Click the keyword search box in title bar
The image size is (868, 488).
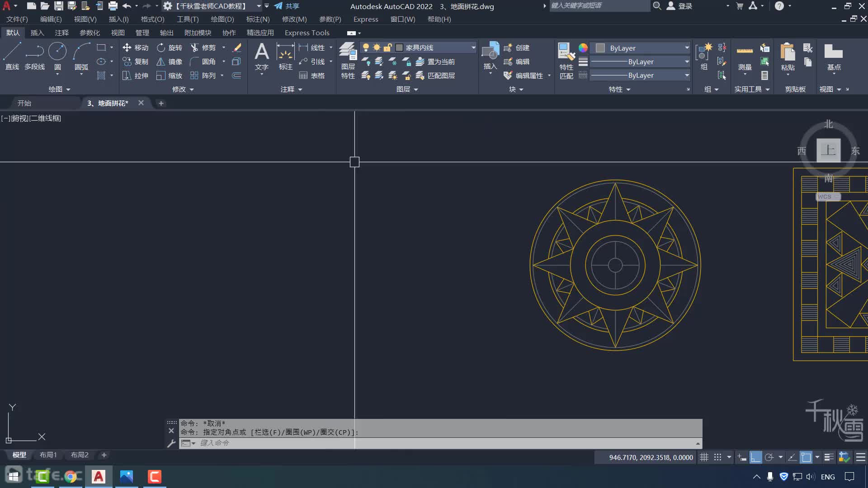pyautogui.click(x=599, y=6)
